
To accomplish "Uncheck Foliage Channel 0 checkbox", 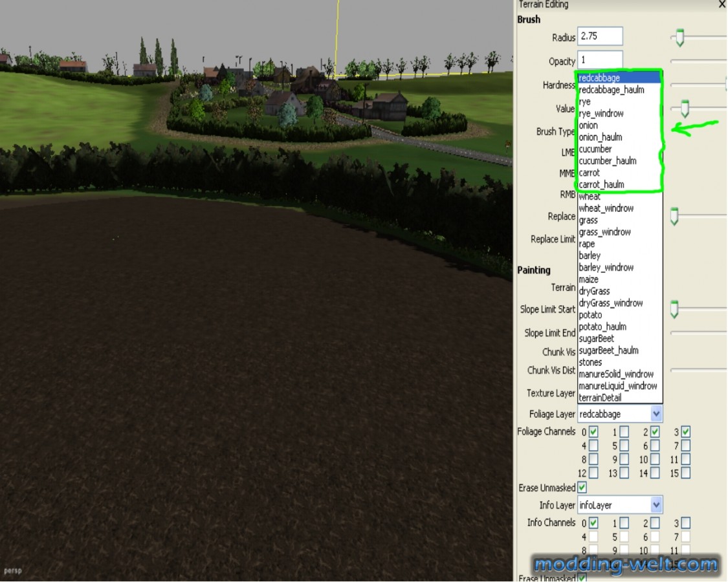I will tap(593, 431).
